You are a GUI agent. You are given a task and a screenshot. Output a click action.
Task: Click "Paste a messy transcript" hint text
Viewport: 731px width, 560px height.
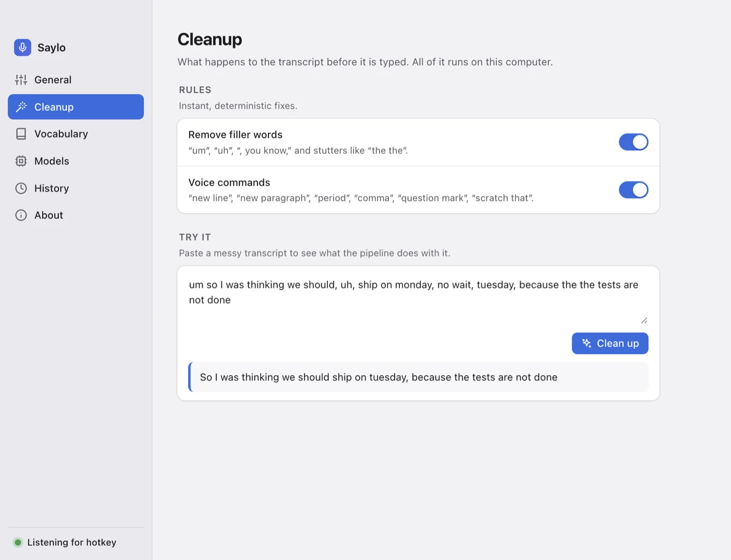pyautogui.click(x=315, y=253)
